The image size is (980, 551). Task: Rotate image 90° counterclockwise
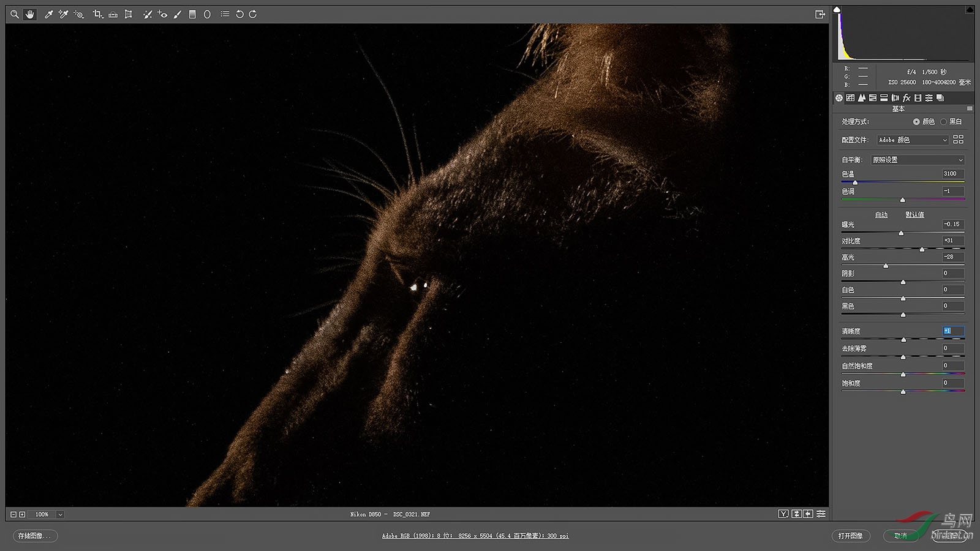tap(239, 14)
